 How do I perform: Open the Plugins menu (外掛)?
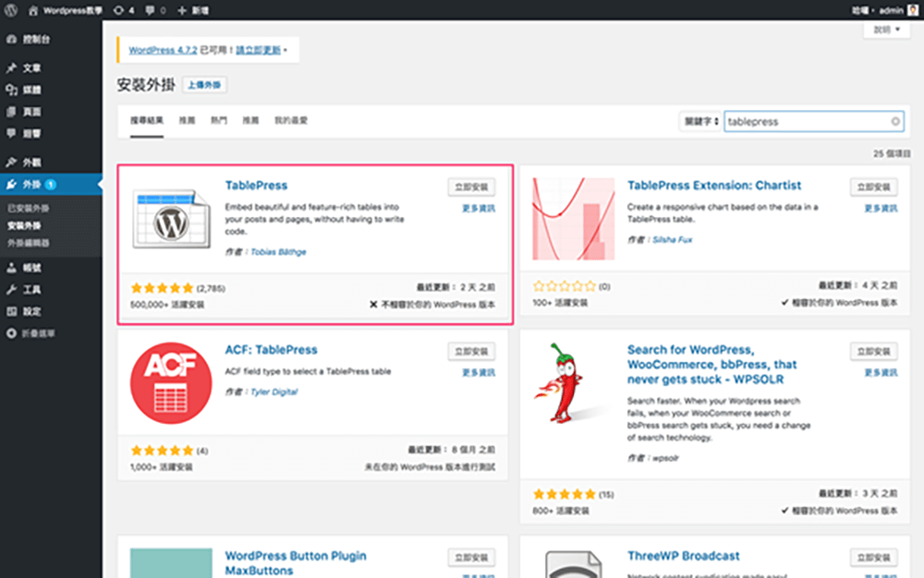coord(51,185)
